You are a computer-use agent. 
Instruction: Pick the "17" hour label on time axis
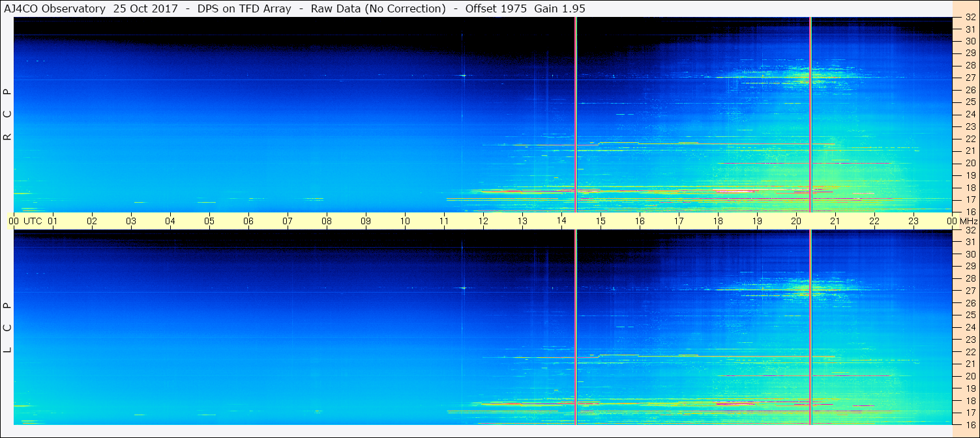tap(679, 221)
